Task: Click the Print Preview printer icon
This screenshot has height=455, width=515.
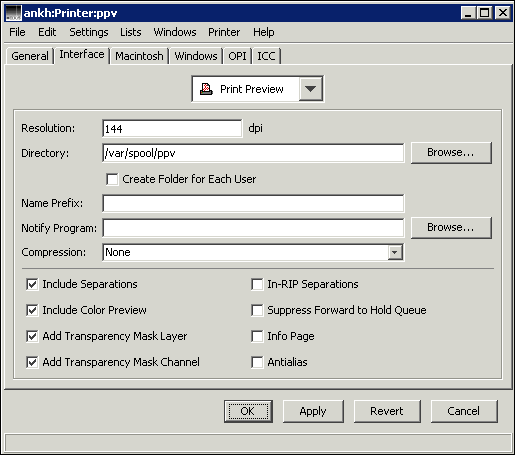Action: tap(206, 89)
